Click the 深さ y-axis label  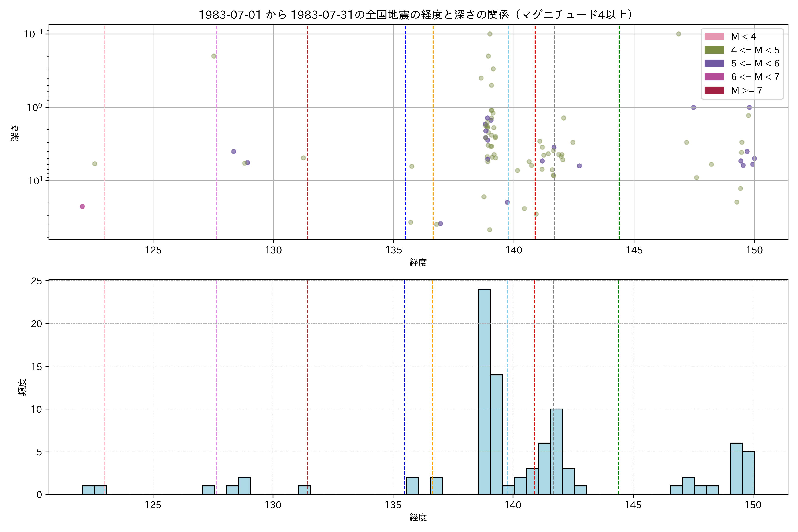click(15, 133)
